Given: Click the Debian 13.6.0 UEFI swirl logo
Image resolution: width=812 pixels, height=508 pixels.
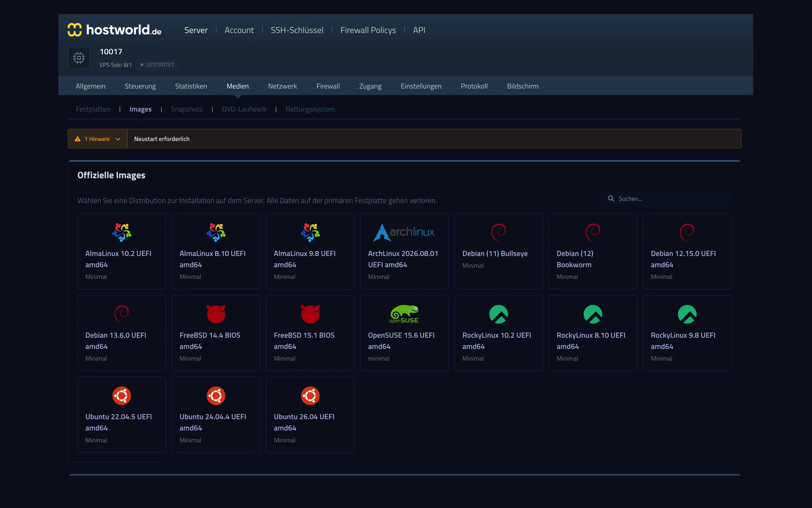Looking at the screenshot, I should [x=122, y=314].
